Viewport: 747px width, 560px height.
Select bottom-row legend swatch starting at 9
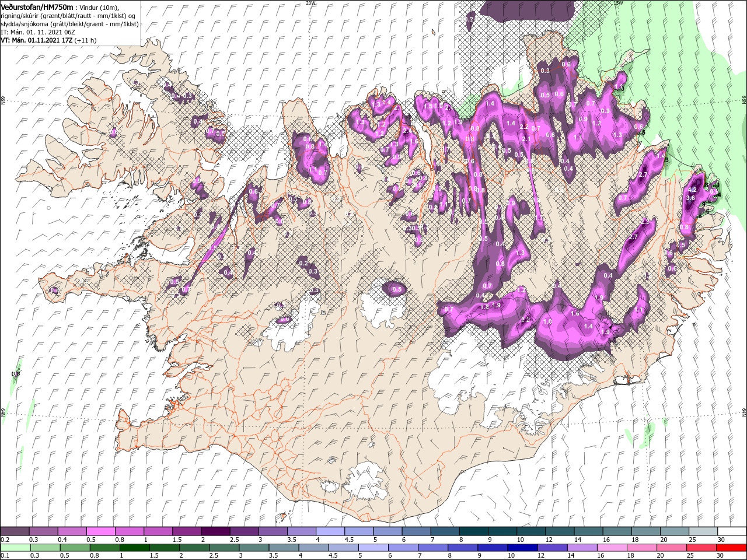point(492,548)
